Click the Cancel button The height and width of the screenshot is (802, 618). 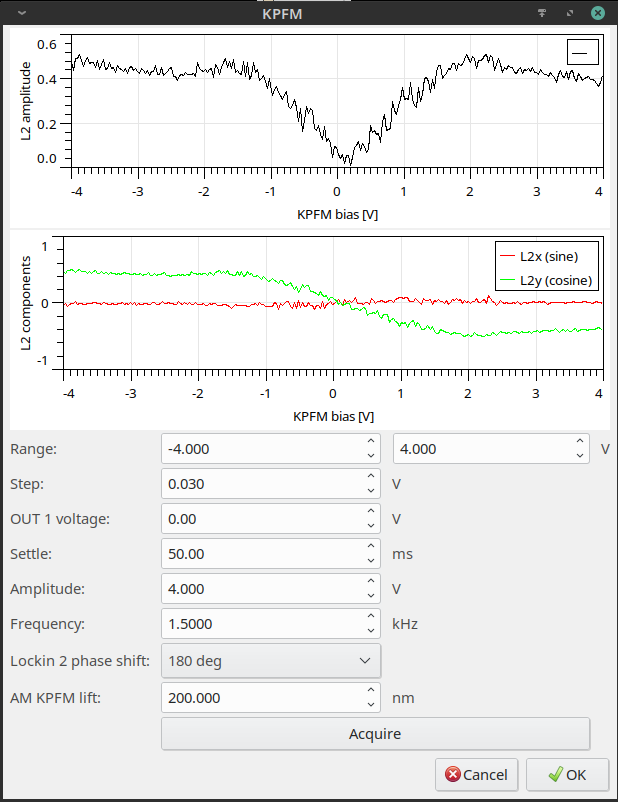coord(477,774)
